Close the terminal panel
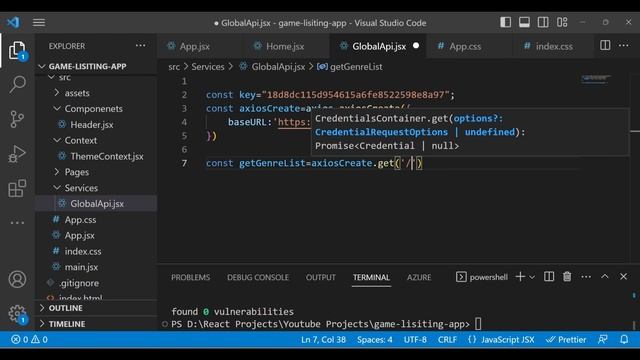 tap(623, 277)
